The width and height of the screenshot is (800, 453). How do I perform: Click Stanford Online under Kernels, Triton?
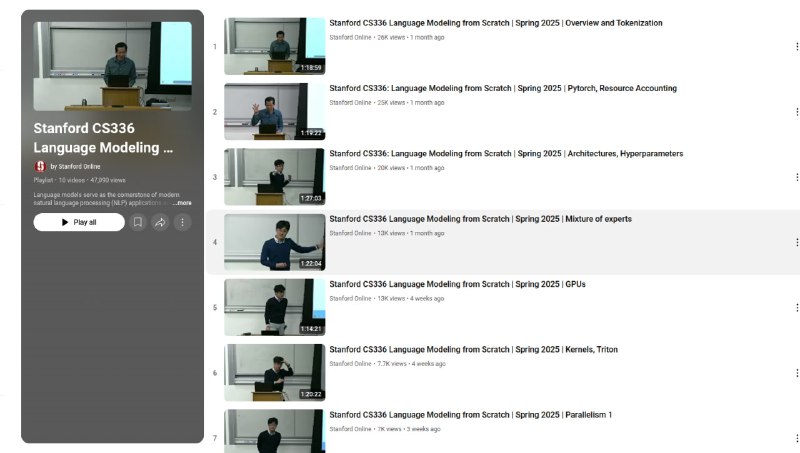click(350, 364)
